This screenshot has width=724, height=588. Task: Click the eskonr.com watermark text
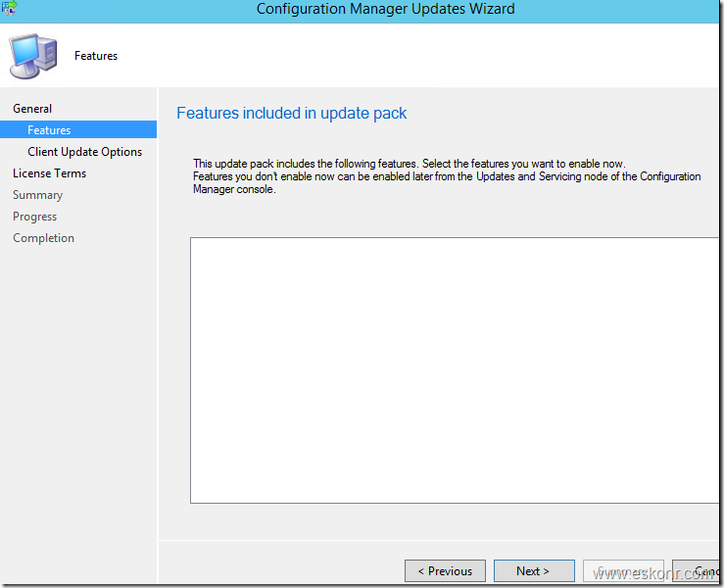pyautogui.click(x=660, y=575)
